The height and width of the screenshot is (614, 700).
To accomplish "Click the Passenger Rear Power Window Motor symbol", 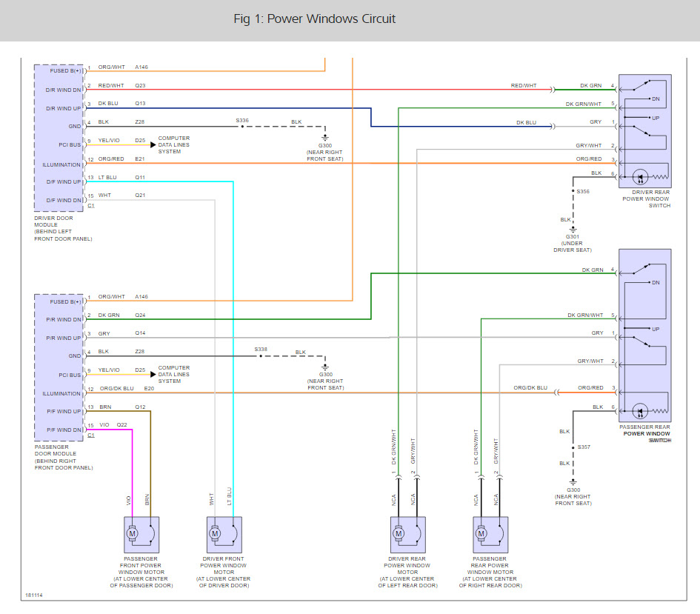I will (x=490, y=535).
